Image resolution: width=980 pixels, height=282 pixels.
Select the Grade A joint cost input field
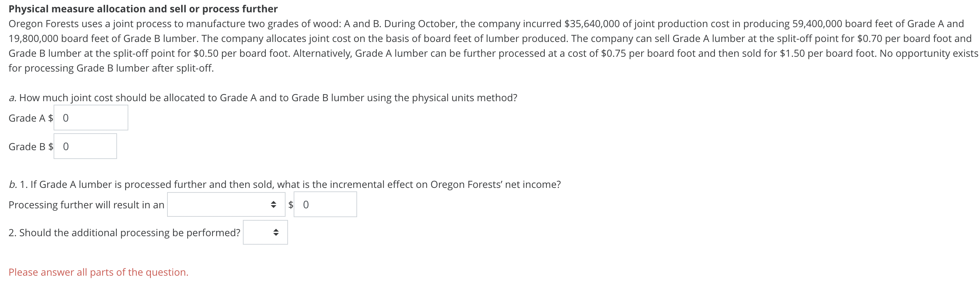click(91, 118)
